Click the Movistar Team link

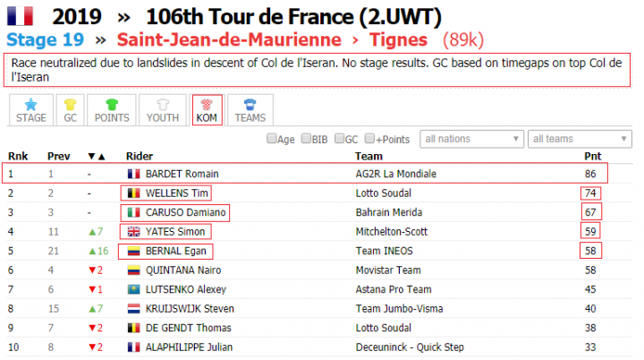click(x=388, y=270)
